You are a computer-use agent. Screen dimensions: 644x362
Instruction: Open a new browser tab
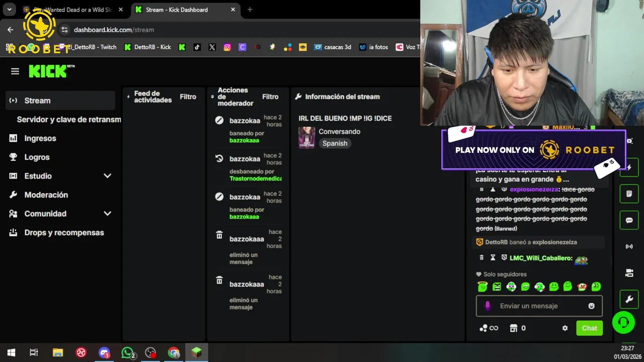250,10
